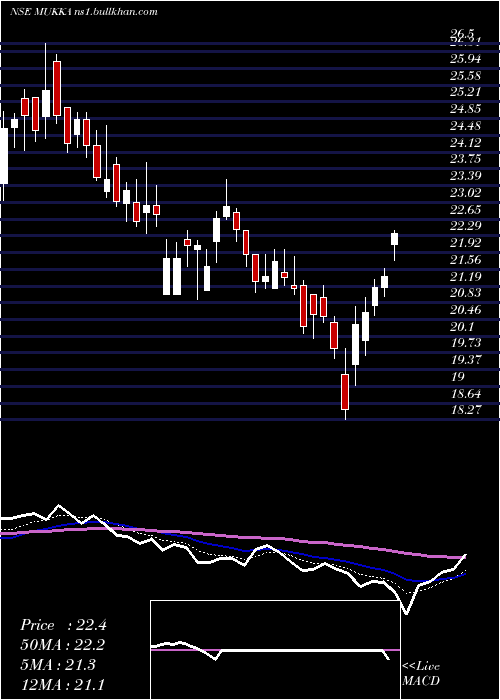Click the <<Live MACD label
The width and height of the screenshot is (500, 700).
pyautogui.click(x=421, y=674)
